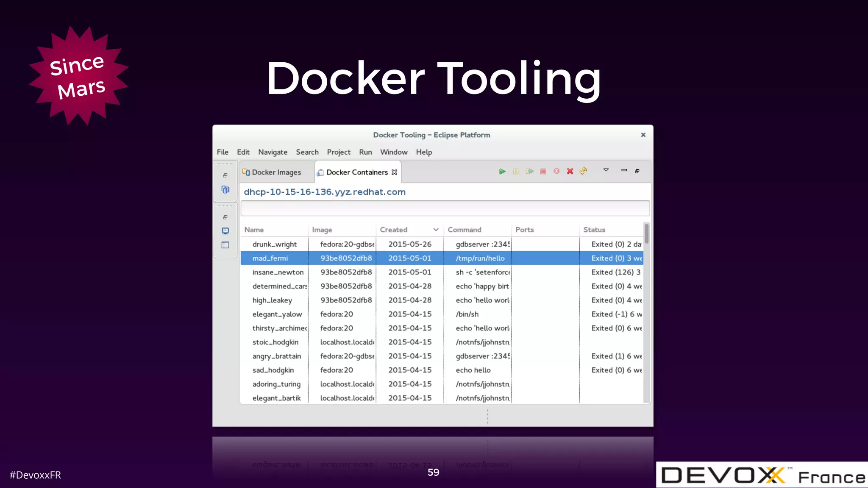Open the Help menu
The image size is (868, 488).
pyautogui.click(x=424, y=152)
